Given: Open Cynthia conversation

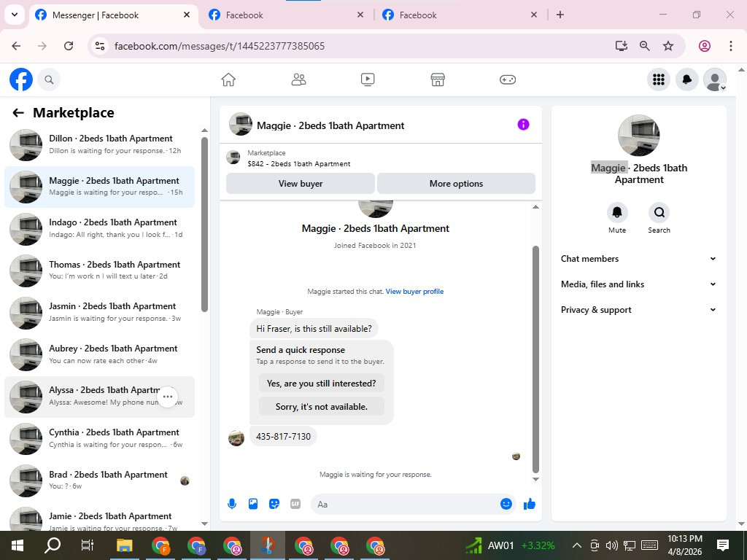Looking at the screenshot, I should point(99,438).
